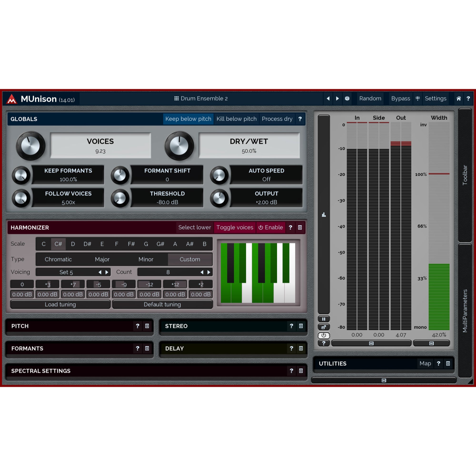Expand the Formants section presets icon
Screen dimensions: 476x476
tap(147, 348)
